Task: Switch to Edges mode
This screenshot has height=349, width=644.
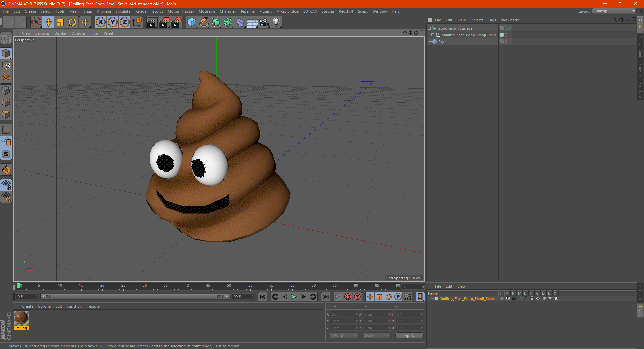Action: pos(6,102)
